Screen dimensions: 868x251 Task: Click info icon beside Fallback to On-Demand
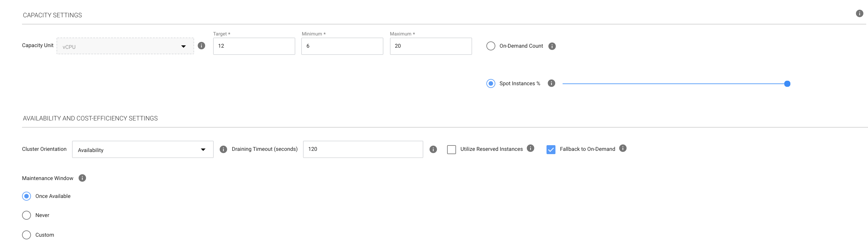(623, 148)
